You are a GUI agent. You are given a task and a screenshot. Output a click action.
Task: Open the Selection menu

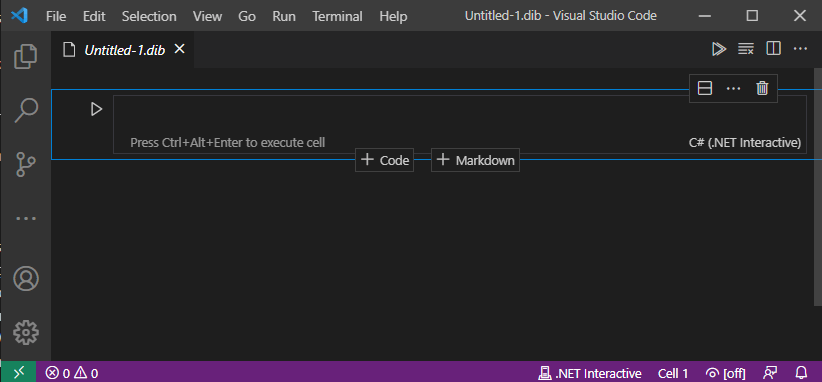[x=148, y=16]
